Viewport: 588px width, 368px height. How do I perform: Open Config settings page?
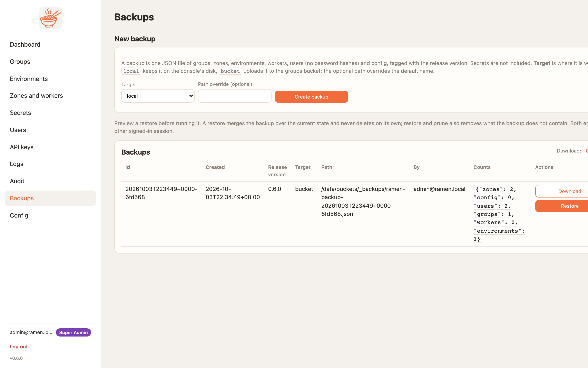point(50,215)
